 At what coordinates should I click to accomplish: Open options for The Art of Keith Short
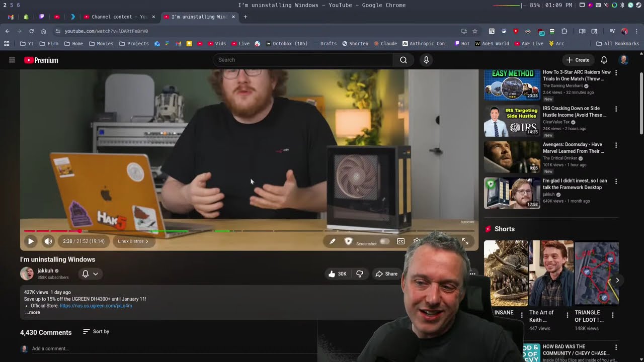point(568,315)
